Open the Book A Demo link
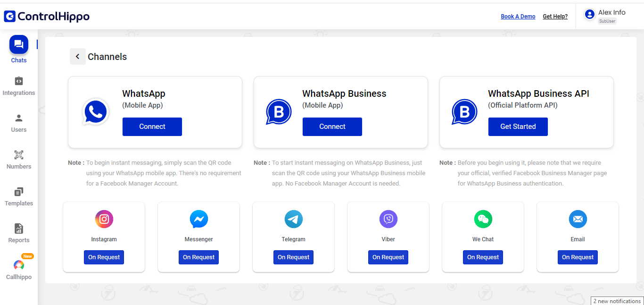644x305 pixels. [518, 17]
